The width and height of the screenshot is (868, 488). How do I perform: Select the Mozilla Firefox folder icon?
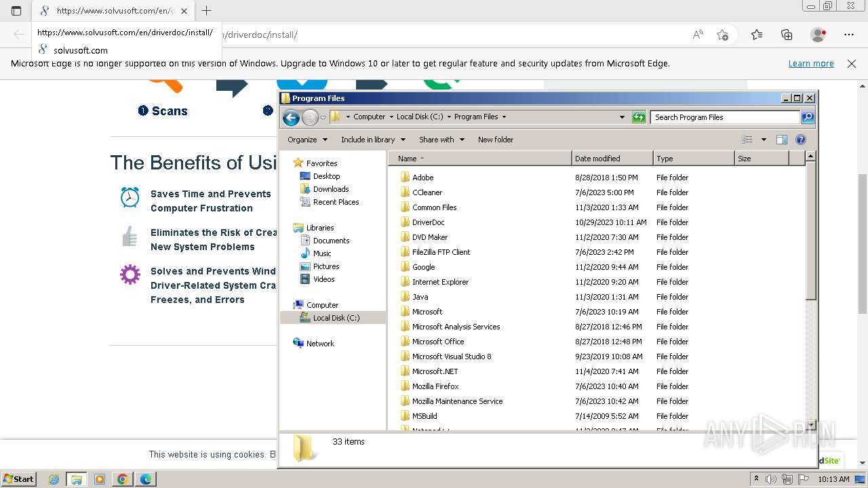[405, 386]
